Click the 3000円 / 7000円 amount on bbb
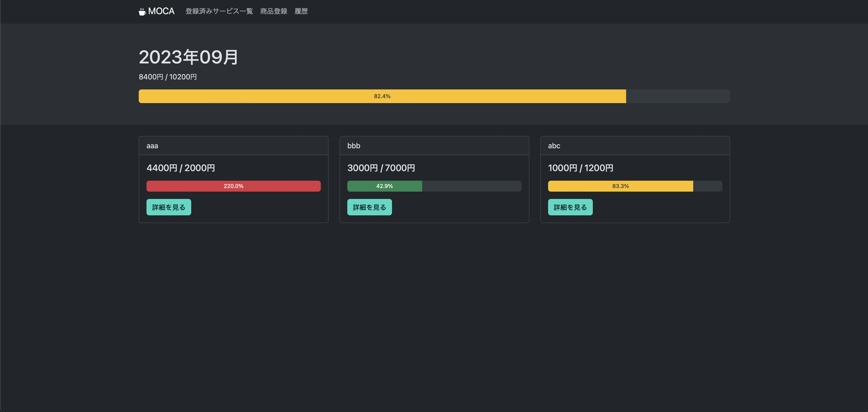 click(382, 167)
